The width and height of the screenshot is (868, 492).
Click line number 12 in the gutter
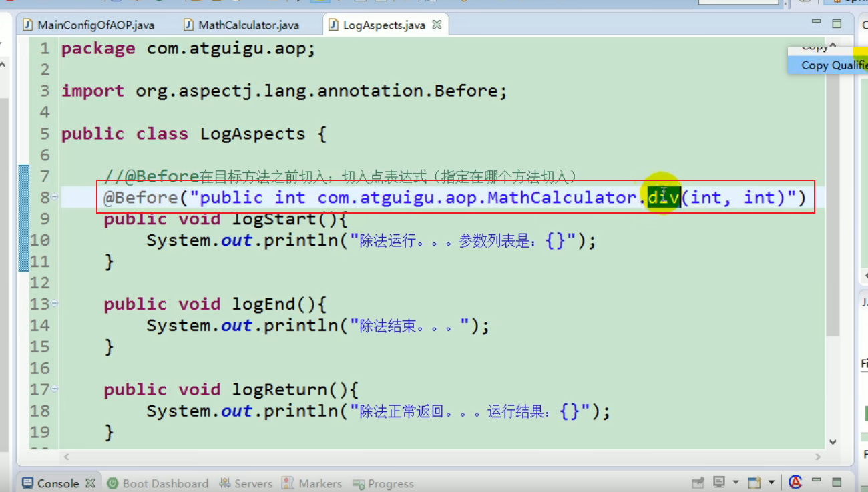click(x=40, y=283)
